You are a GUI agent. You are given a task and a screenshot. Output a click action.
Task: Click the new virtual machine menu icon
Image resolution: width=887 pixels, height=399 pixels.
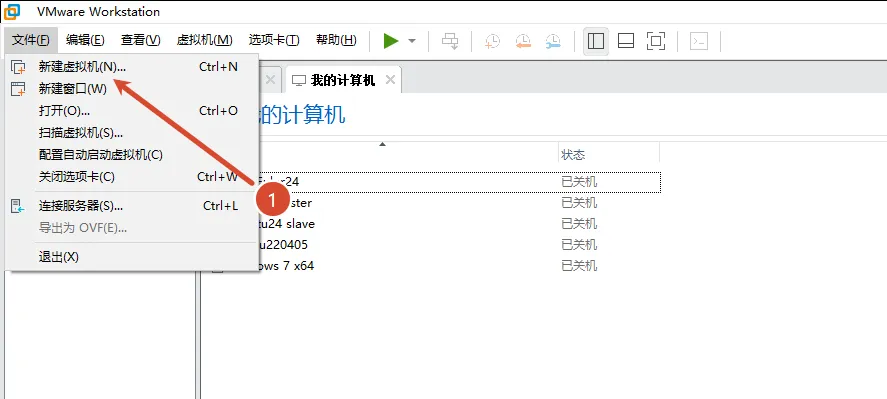(18, 67)
